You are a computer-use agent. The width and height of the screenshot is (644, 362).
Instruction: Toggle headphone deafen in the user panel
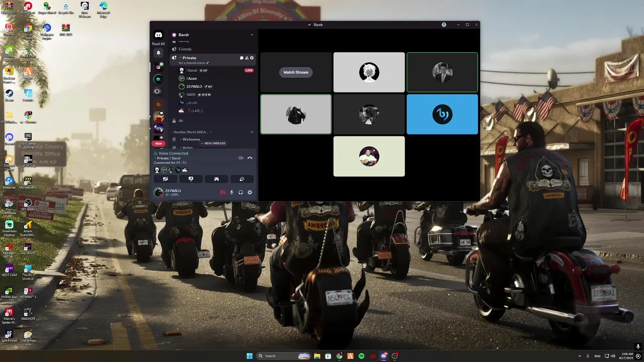[x=241, y=192]
